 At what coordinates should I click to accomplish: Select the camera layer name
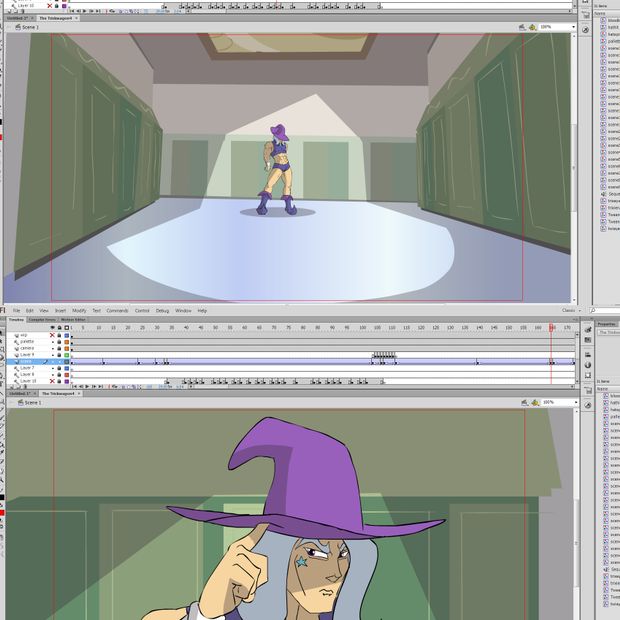27,348
